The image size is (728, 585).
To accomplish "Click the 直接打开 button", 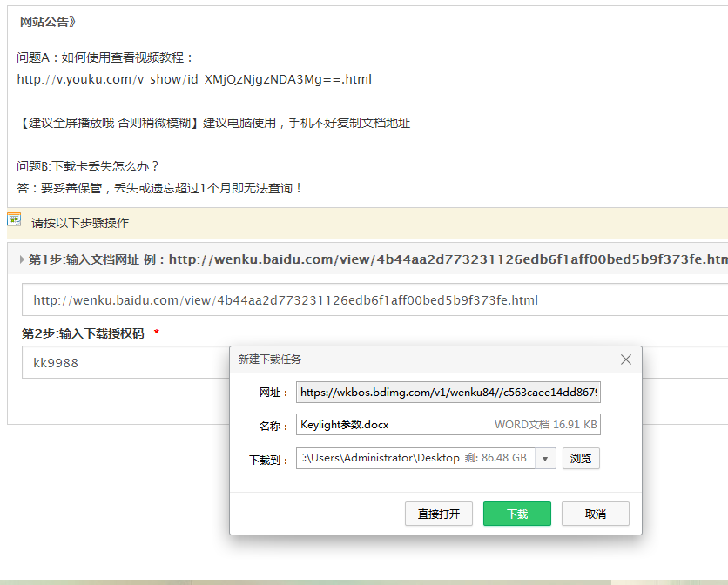I will (x=439, y=514).
